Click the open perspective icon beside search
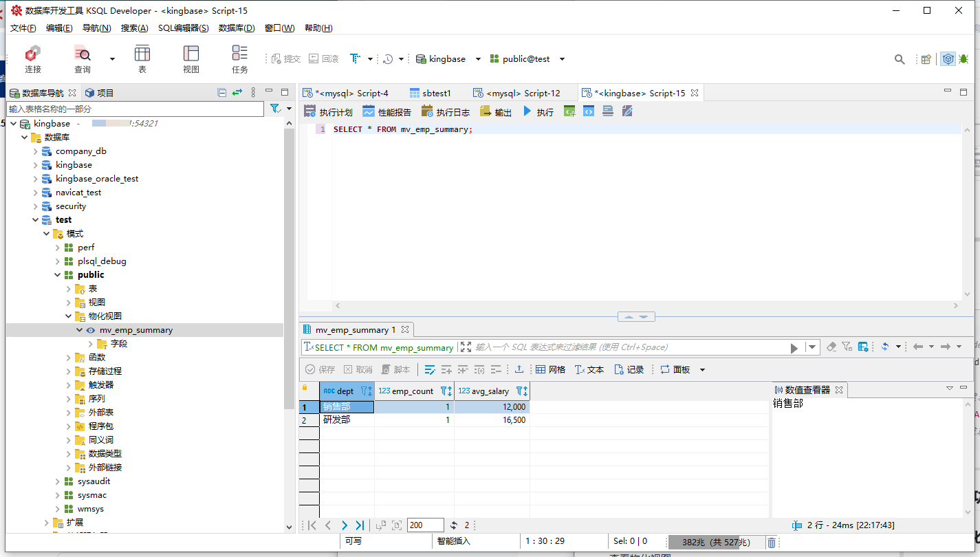Viewport: 980px width, 557px height. coord(926,59)
